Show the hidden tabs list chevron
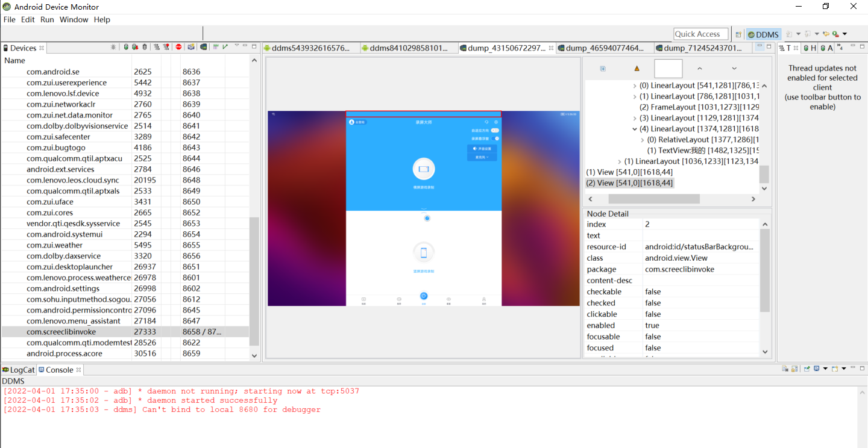 pos(840,47)
